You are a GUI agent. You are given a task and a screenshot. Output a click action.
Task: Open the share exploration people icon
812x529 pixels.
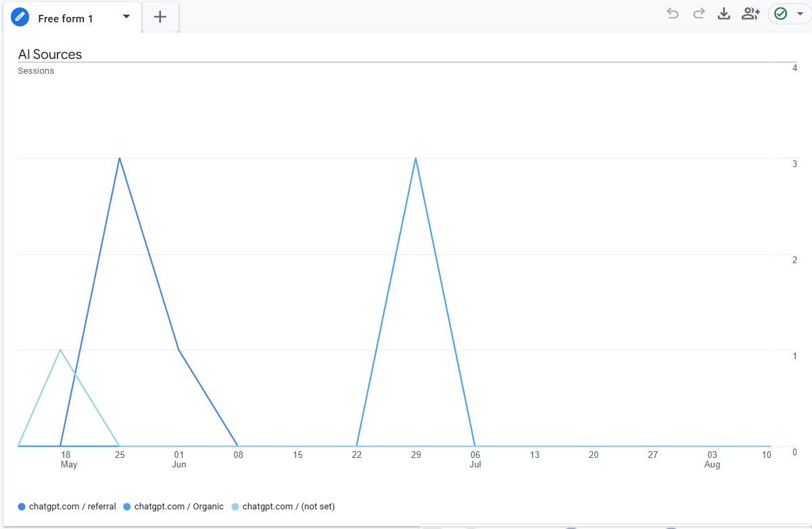coord(750,14)
